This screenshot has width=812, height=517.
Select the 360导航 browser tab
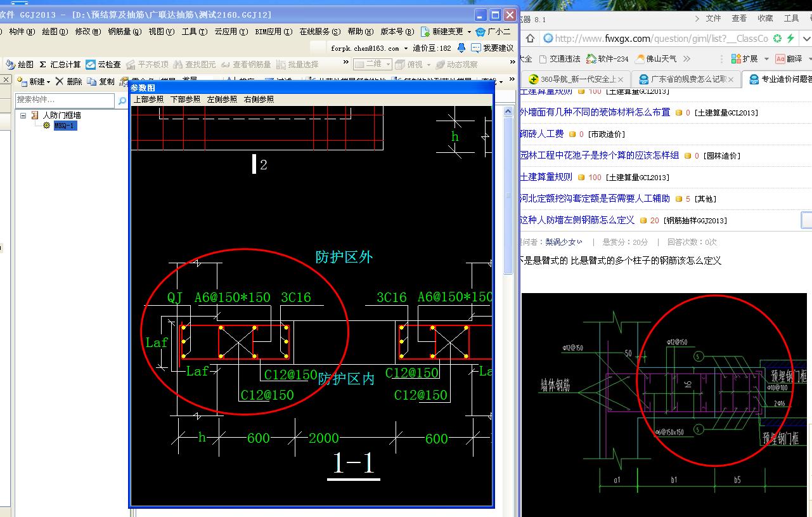576,79
